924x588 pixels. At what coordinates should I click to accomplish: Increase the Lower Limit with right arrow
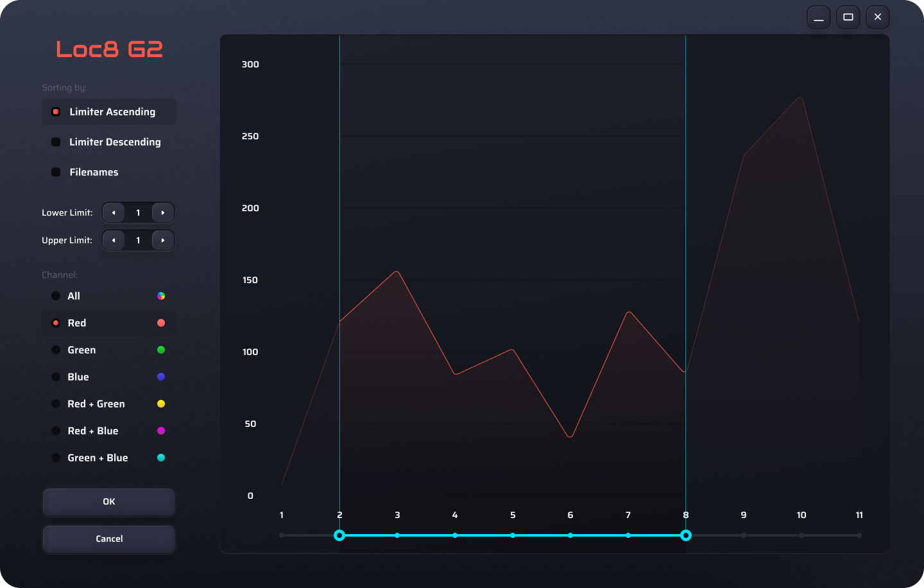[x=163, y=212]
